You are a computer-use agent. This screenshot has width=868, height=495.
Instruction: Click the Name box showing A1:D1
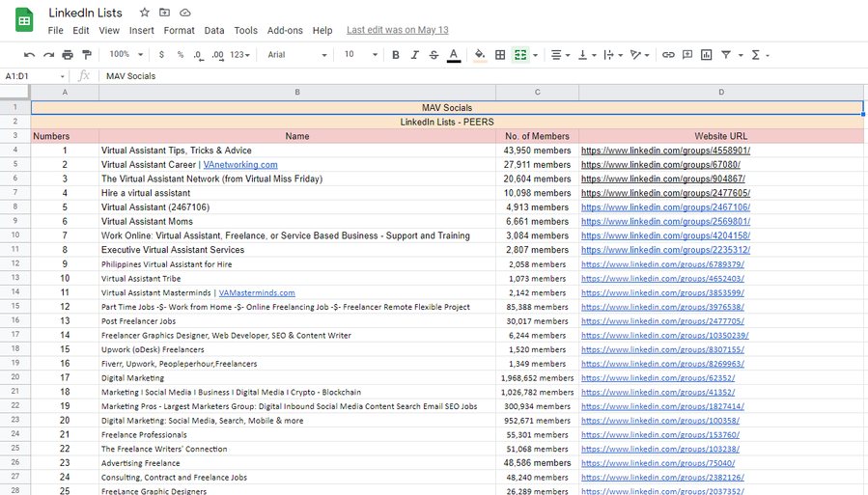(35, 76)
